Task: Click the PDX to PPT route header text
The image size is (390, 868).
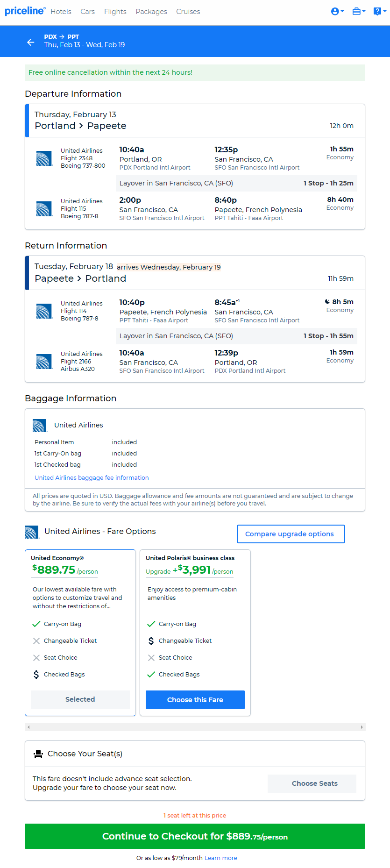Action: click(62, 36)
